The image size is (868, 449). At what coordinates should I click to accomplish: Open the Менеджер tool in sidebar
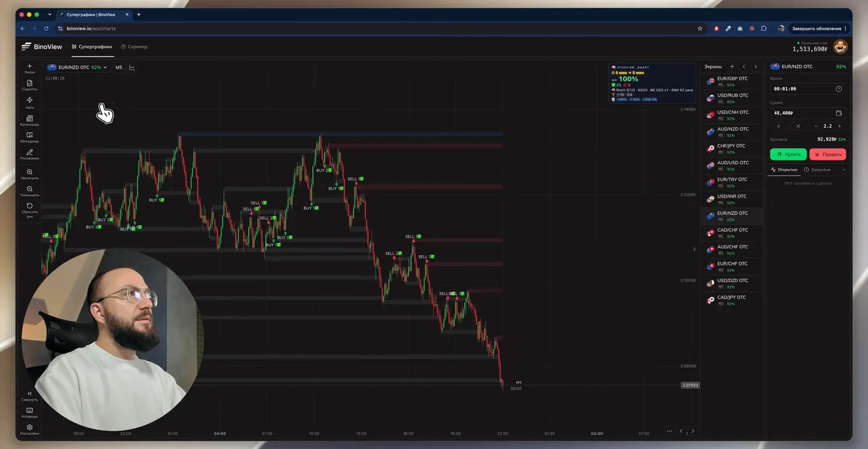(x=29, y=137)
